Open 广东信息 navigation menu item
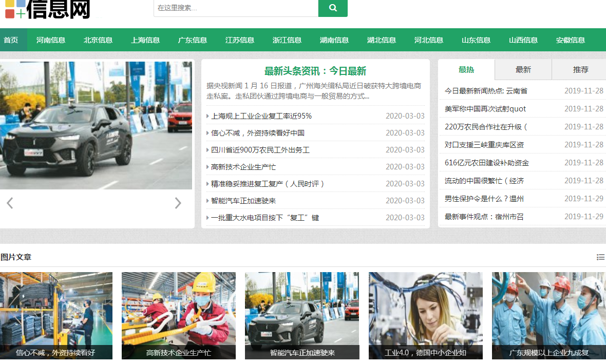 coord(193,40)
